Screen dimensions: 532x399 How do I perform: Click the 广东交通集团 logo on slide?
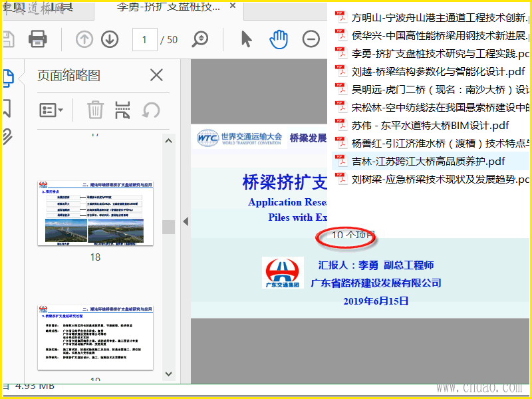pyautogui.click(x=283, y=273)
